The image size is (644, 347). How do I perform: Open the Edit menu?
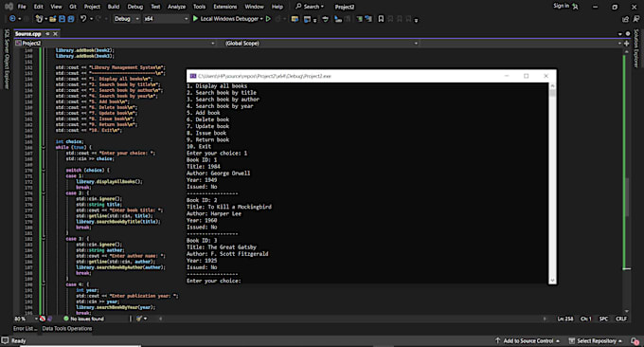(x=38, y=7)
